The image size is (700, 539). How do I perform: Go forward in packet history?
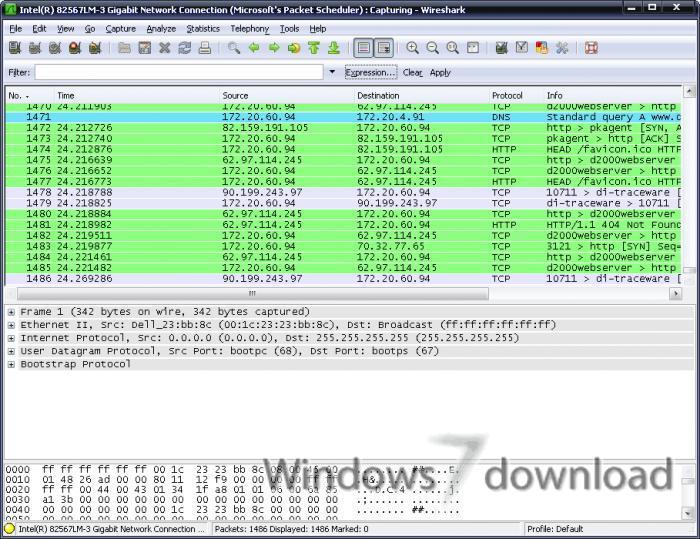(274, 48)
